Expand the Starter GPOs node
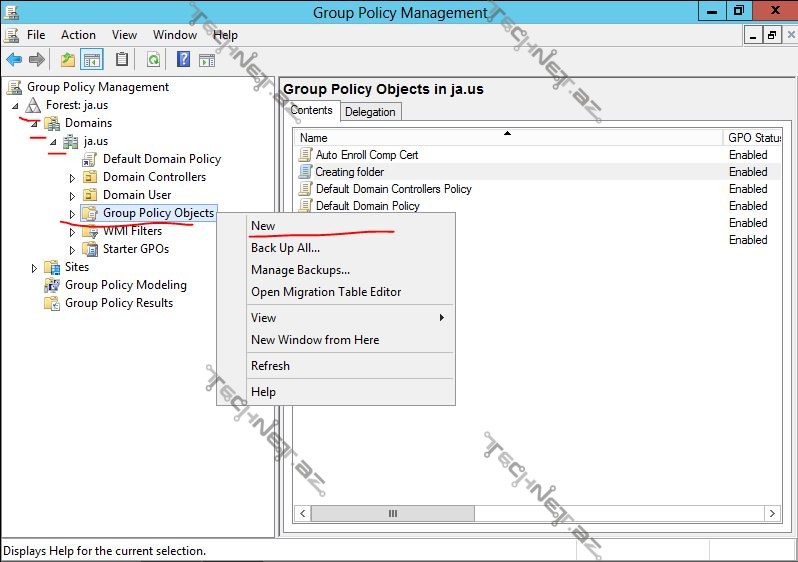 click(72, 249)
